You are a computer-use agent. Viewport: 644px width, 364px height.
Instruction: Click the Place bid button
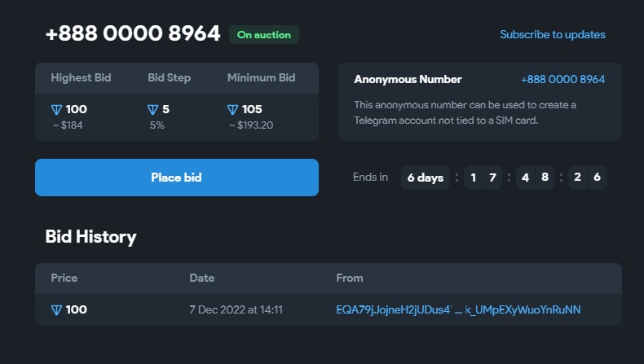[x=177, y=178]
